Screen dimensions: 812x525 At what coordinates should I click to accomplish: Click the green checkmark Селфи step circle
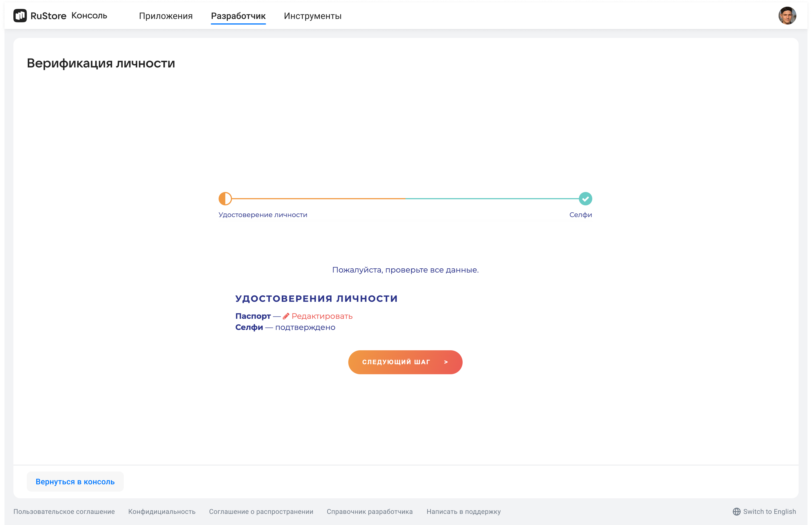pos(585,199)
